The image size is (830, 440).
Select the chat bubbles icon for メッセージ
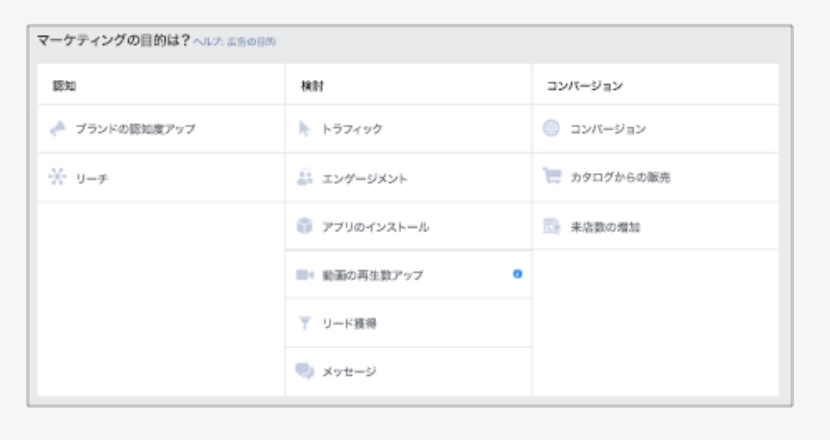pos(305,371)
